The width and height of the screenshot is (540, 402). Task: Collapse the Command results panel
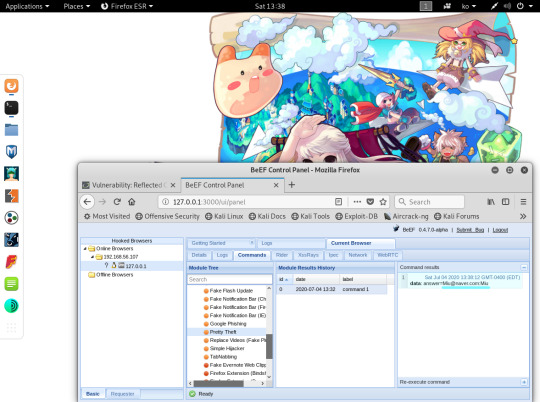click(523, 267)
